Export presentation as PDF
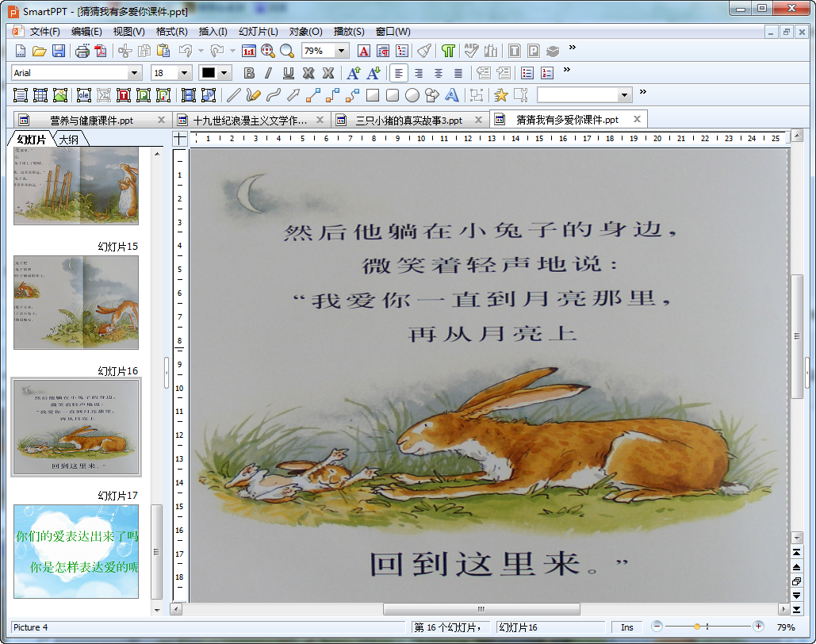816x644 pixels. pyautogui.click(x=101, y=51)
